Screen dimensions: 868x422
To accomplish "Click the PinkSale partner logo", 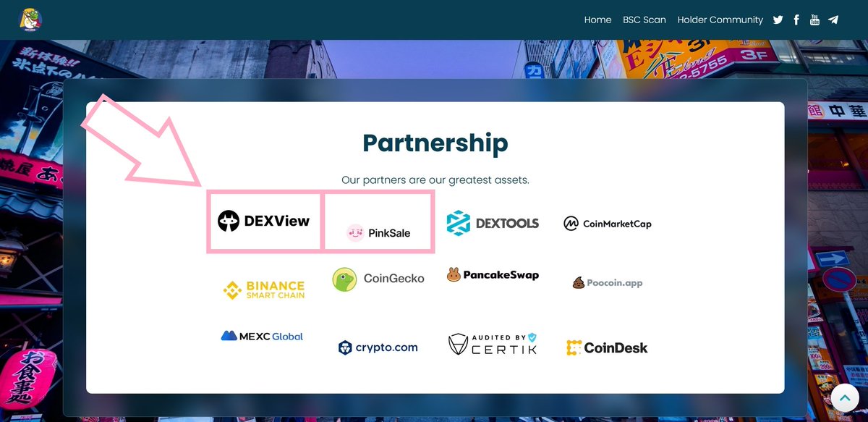I will tap(378, 233).
